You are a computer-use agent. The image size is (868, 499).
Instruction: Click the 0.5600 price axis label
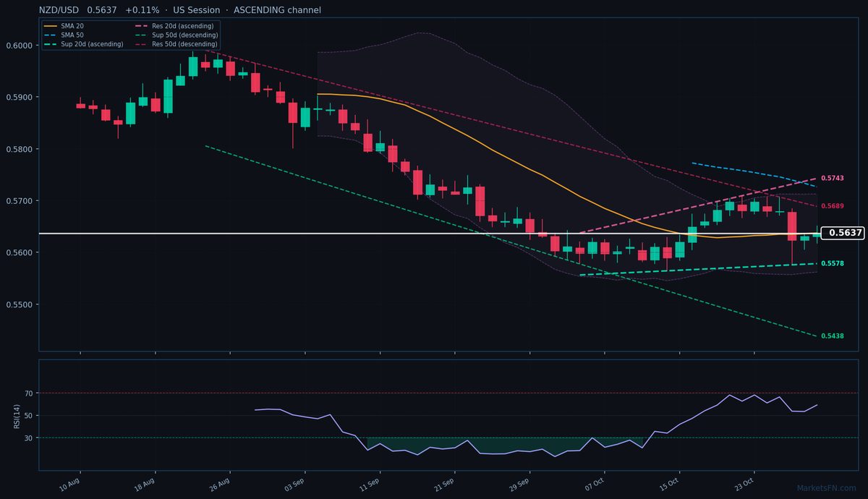[21, 252]
